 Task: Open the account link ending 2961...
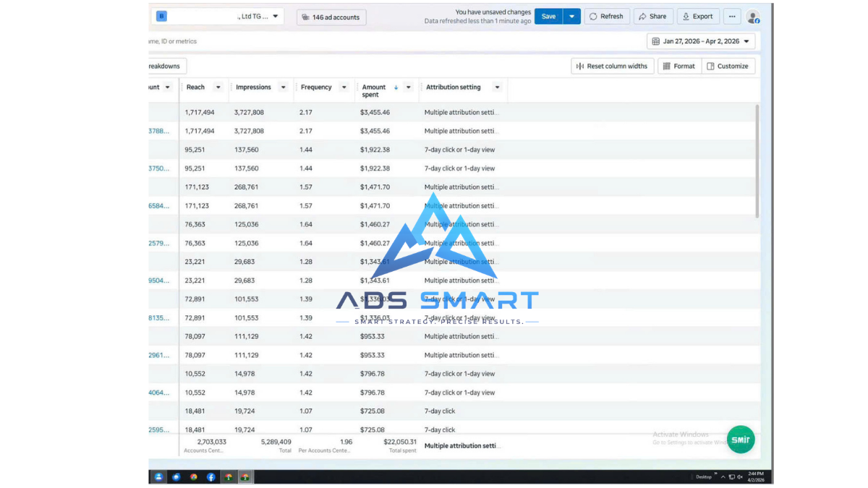[x=159, y=355]
